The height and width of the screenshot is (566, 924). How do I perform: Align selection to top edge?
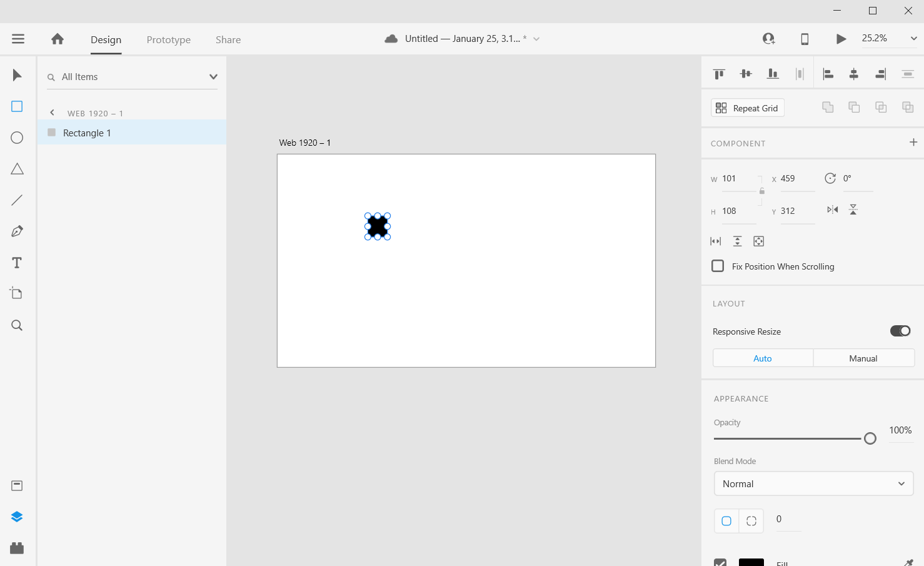[719, 74]
